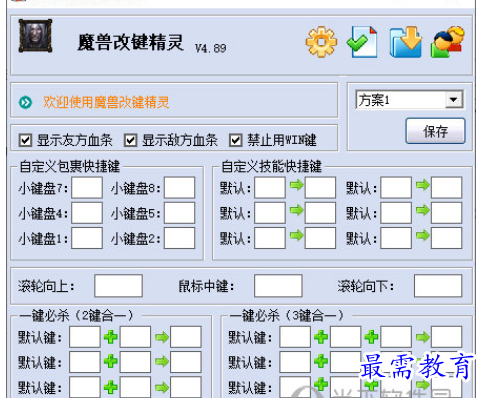Screen dimensions: 482x398
Task: Click the V4.89 version label
Action: click(211, 49)
